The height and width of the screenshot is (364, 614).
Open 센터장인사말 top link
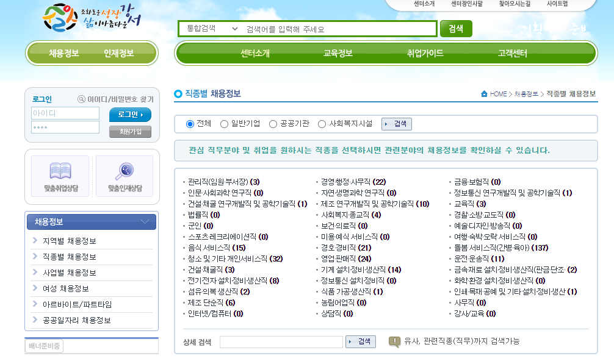click(x=467, y=4)
